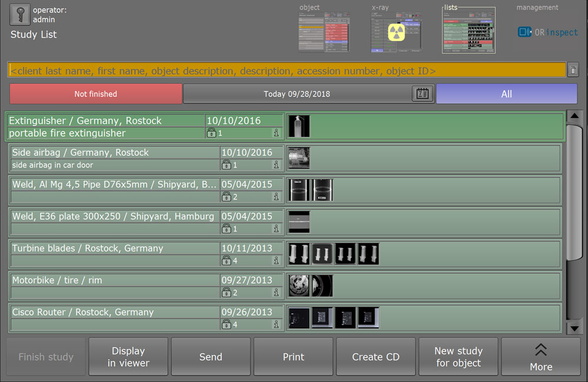Open info icon for Turbine blades study
Image resolution: width=588 pixels, height=382 pixels.
(x=276, y=260)
